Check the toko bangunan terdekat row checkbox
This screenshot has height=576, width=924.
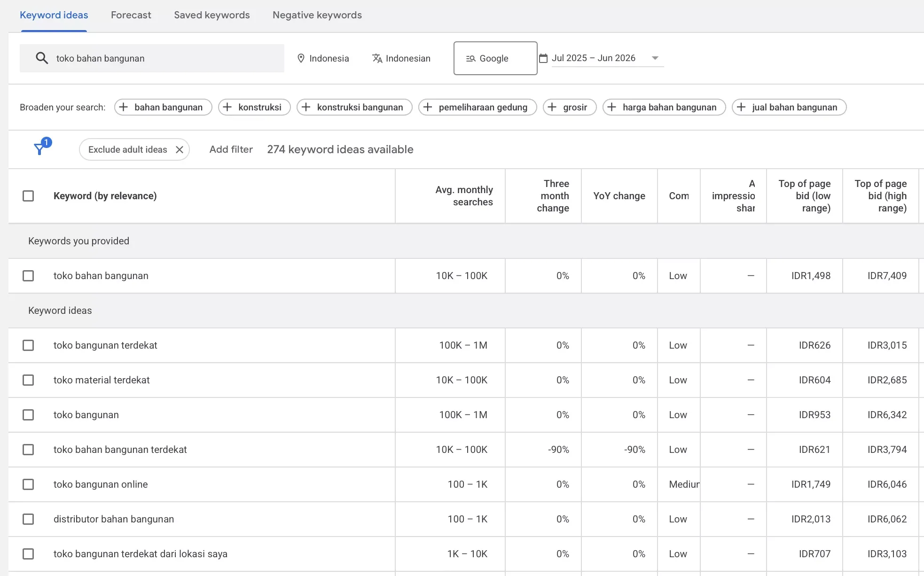pos(28,345)
